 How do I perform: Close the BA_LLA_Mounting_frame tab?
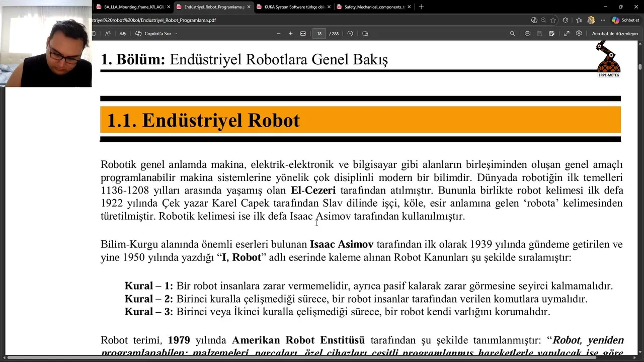[168, 7]
